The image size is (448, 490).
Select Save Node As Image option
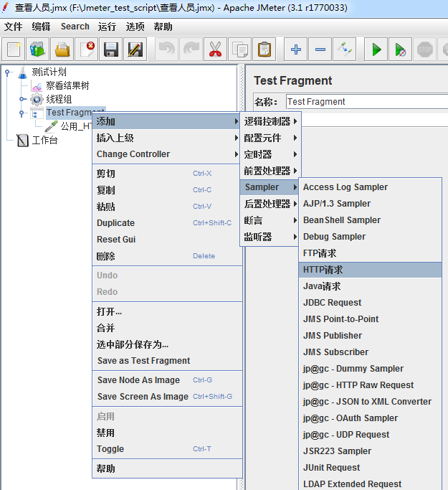tap(167, 380)
